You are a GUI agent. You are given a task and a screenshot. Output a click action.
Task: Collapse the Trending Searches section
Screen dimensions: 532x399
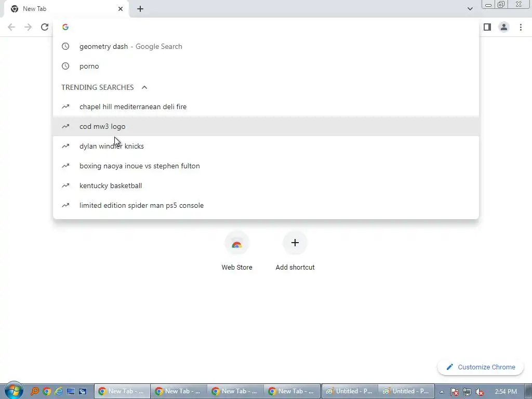click(144, 87)
